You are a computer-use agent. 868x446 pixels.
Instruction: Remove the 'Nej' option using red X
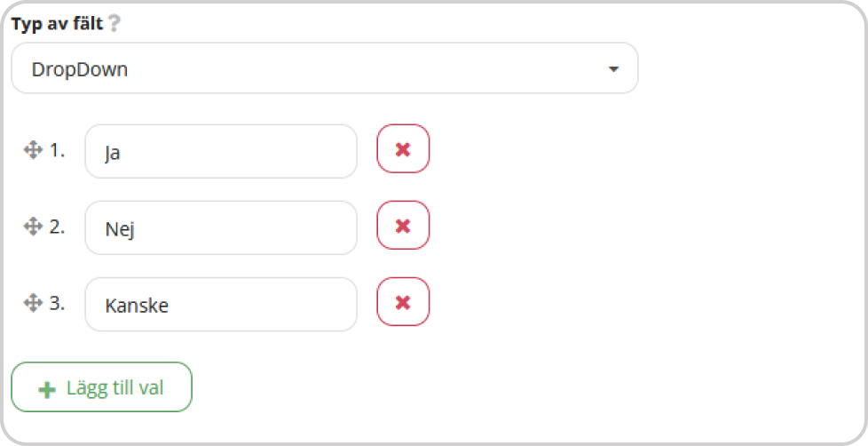[403, 226]
